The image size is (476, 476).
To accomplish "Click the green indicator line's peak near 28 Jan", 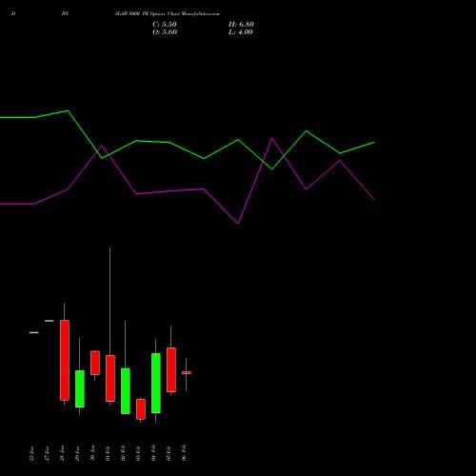I will point(68,110).
